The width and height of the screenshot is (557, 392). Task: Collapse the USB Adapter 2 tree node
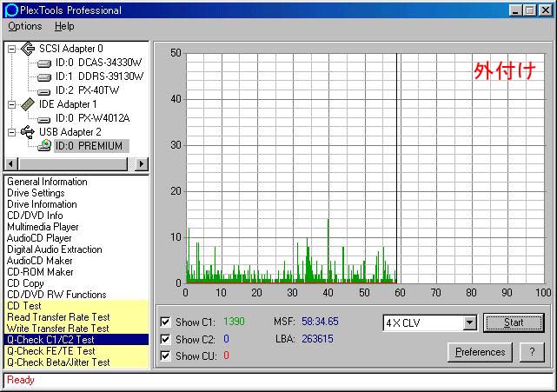coord(11,132)
